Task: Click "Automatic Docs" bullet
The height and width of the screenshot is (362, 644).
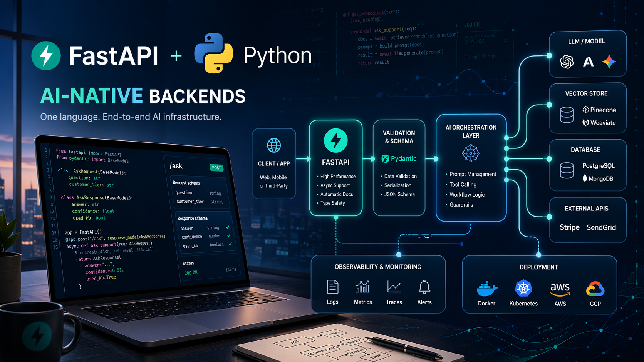Action: (x=337, y=194)
